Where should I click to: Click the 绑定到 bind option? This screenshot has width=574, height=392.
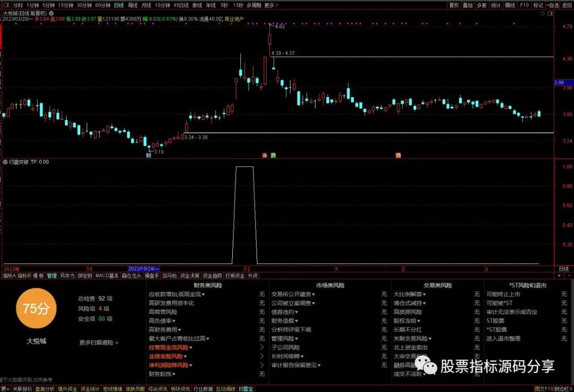coord(85,276)
